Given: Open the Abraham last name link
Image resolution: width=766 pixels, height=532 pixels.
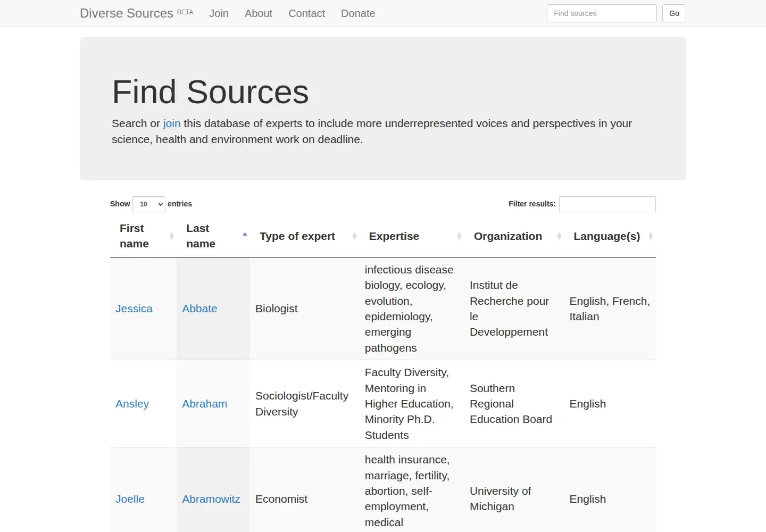Looking at the screenshot, I should (x=204, y=404).
